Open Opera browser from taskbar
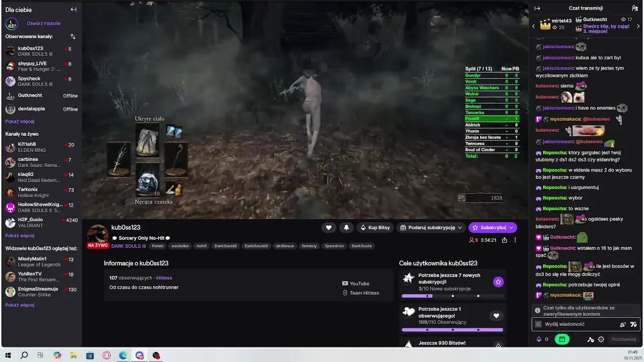Screen dimensions: 644x362 (107, 355)
